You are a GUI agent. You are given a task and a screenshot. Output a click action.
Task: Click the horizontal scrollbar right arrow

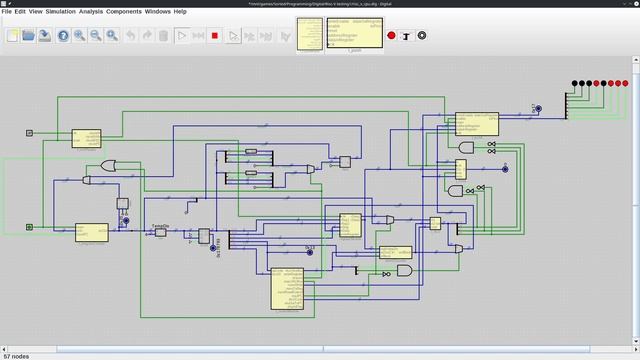(636, 349)
